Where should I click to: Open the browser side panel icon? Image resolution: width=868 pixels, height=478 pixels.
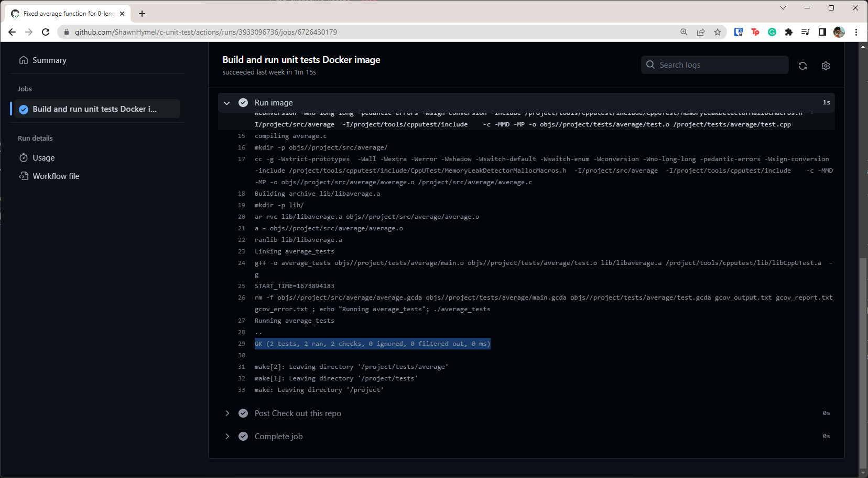coord(822,32)
